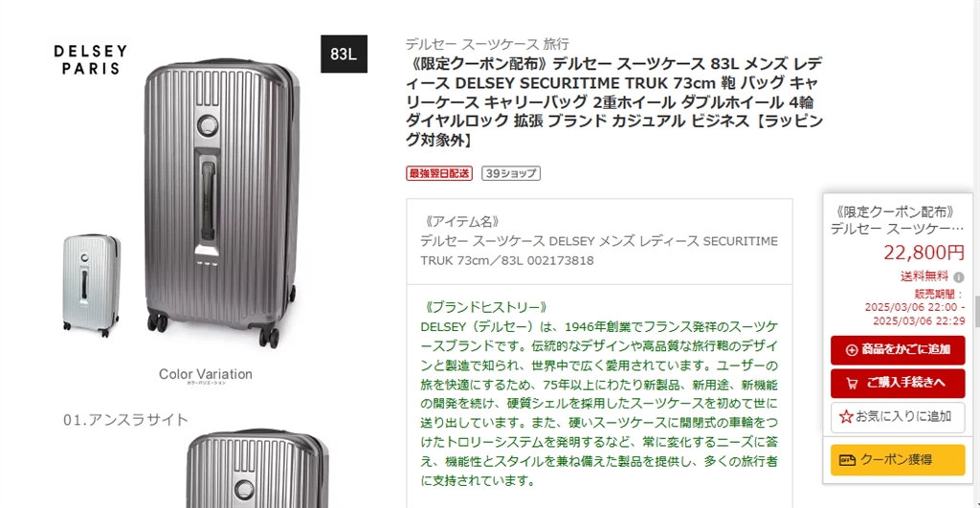Open the 最強翌日配送 delivery badge
Screen dimensions: 980x508
point(439,173)
